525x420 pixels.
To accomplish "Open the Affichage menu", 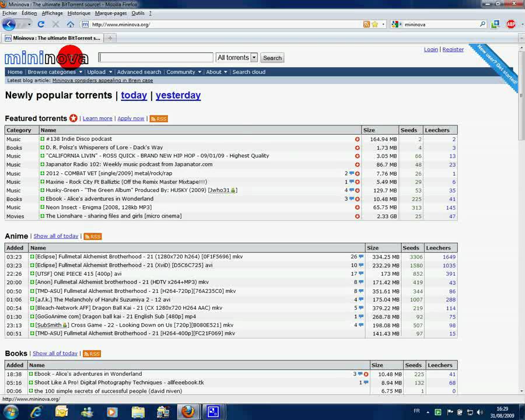I will [x=52, y=13].
